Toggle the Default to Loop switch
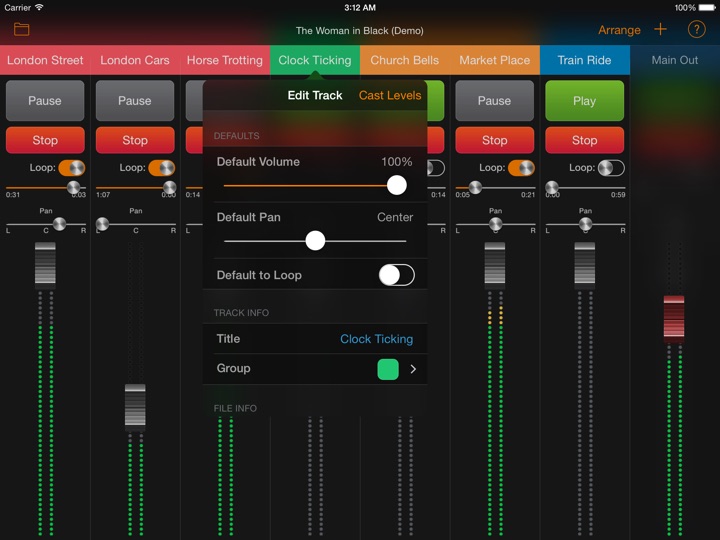Screen dimensions: 720x540 [x=397, y=275]
